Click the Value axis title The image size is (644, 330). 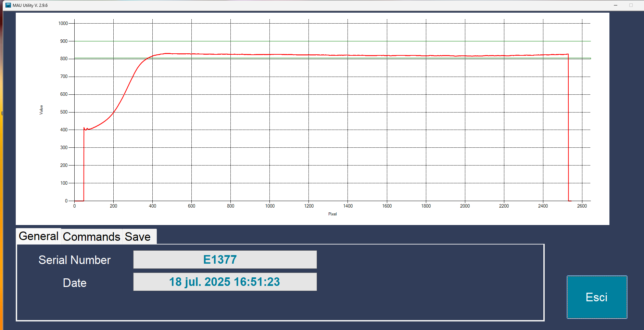[x=41, y=110]
